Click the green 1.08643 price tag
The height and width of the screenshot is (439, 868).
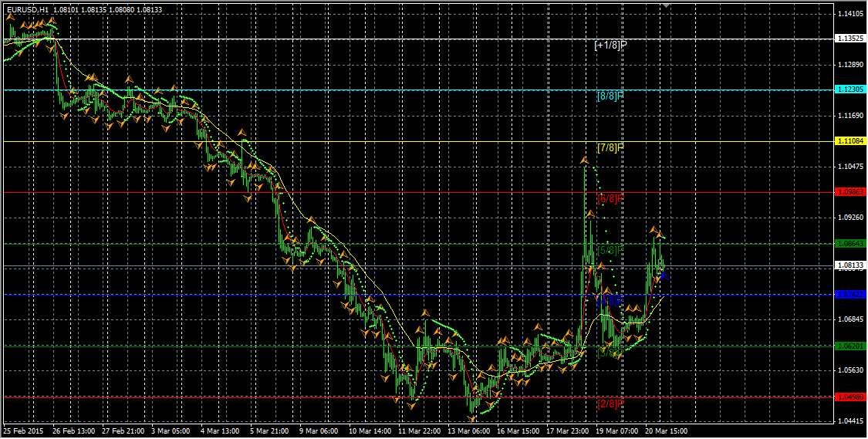(850, 244)
